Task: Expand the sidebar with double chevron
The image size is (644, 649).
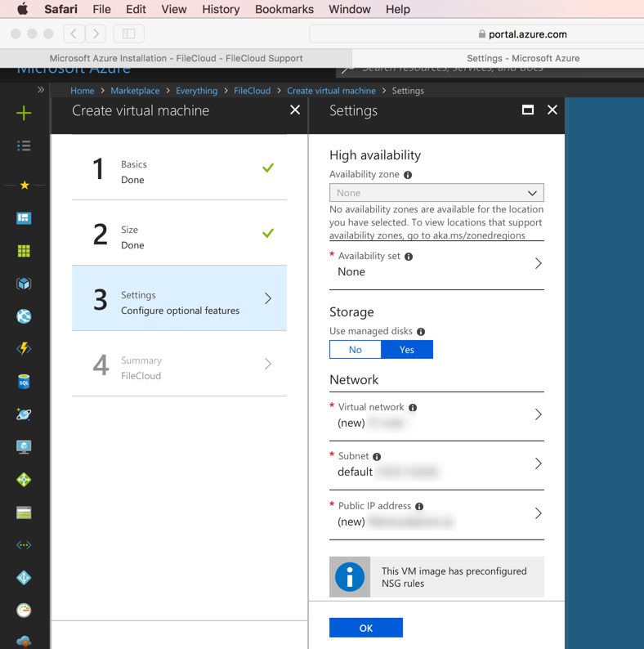Action: click(x=40, y=90)
